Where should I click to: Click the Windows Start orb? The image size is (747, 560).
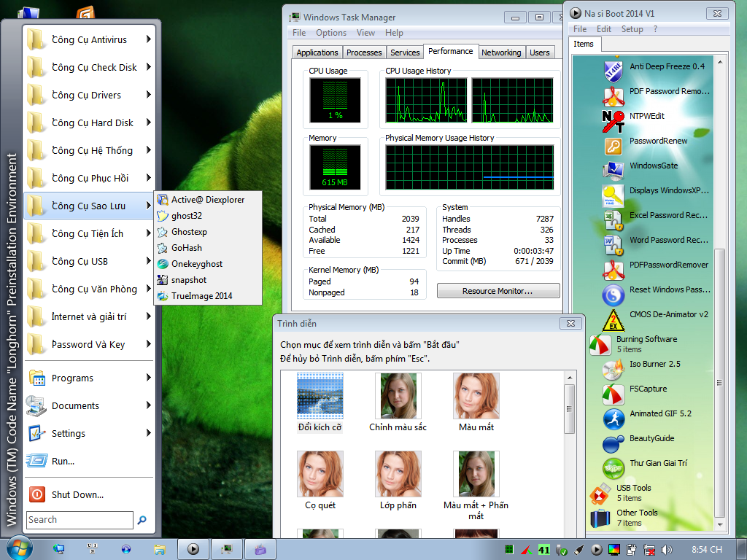click(x=19, y=548)
